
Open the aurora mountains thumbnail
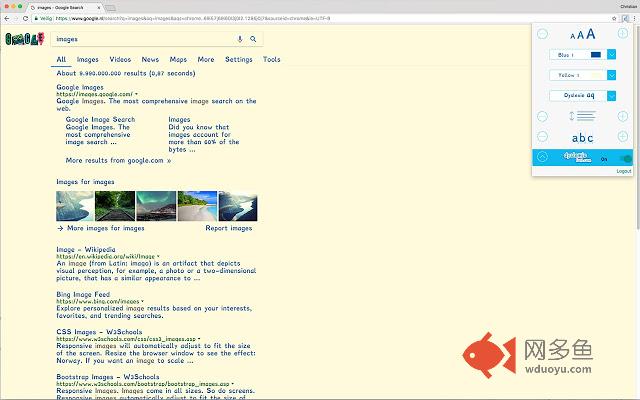(x=156, y=206)
